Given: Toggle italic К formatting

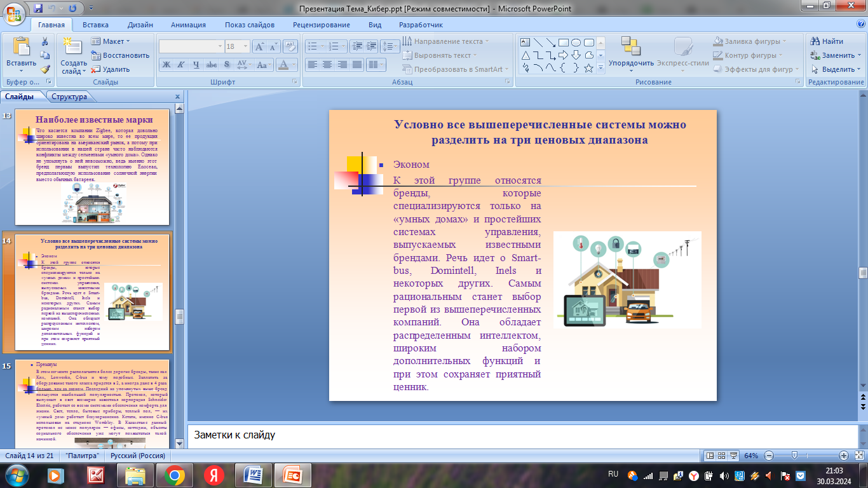Looking at the screenshot, I should click(181, 64).
